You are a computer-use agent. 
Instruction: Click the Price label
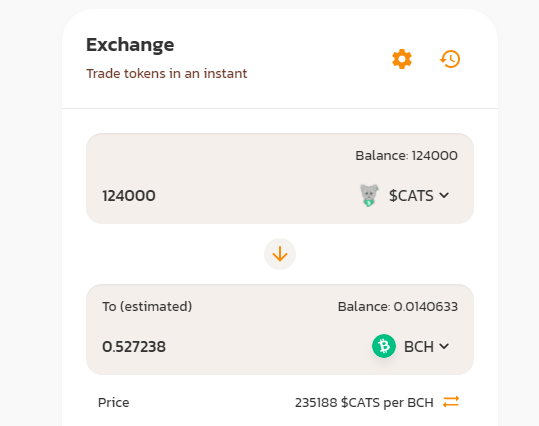113,402
